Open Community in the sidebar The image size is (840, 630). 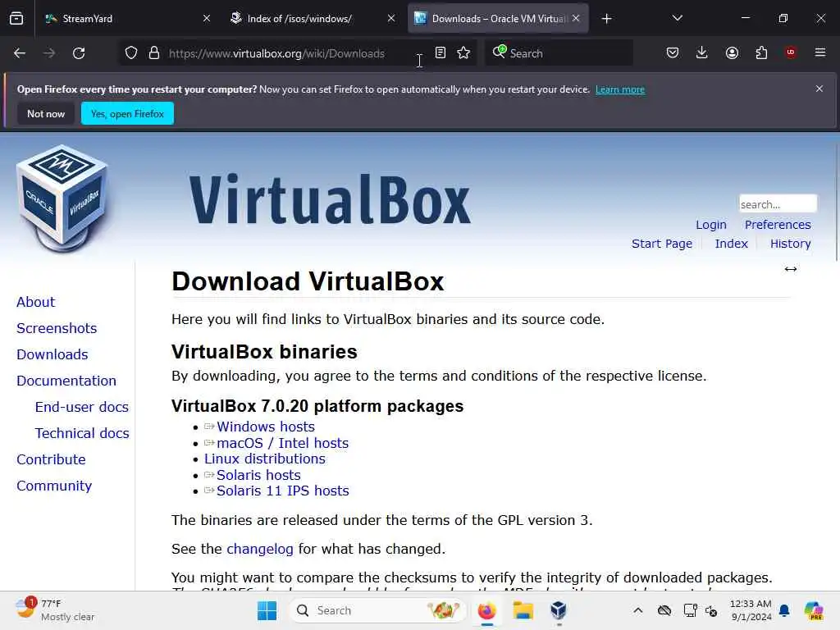click(54, 486)
